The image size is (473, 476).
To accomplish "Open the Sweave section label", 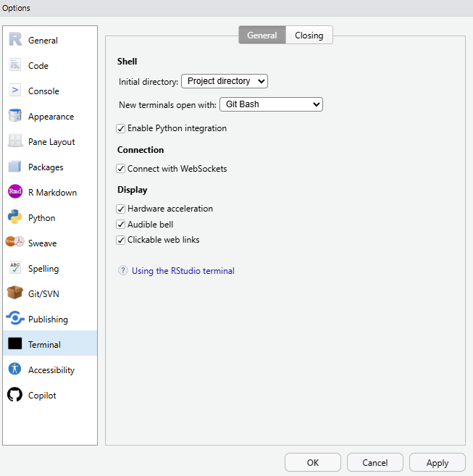I will click(x=43, y=243).
